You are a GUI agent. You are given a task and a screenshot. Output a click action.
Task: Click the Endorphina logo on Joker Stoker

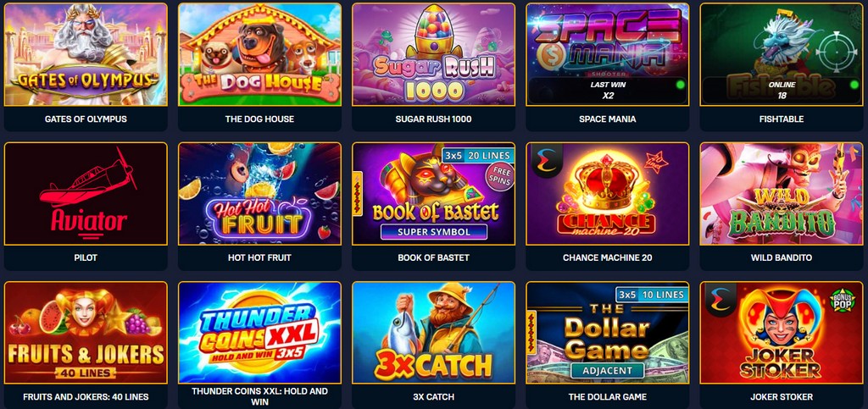point(721,300)
